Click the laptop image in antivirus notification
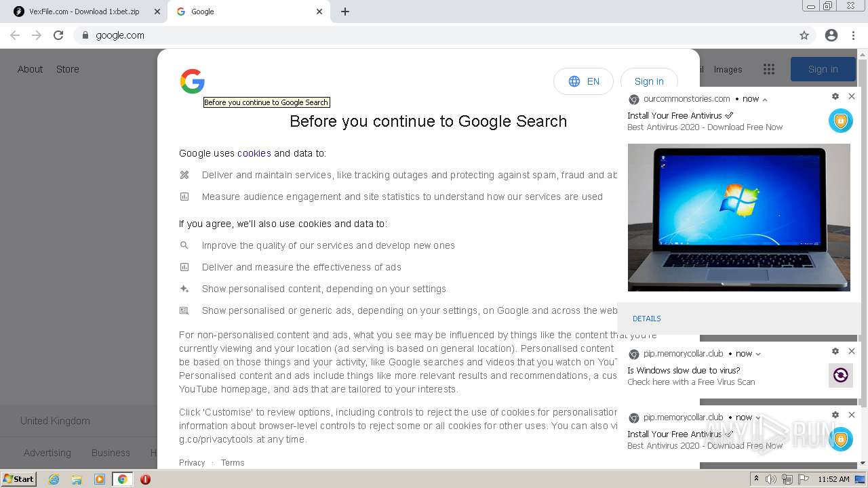The width and height of the screenshot is (868, 488). pyautogui.click(x=739, y=218)
